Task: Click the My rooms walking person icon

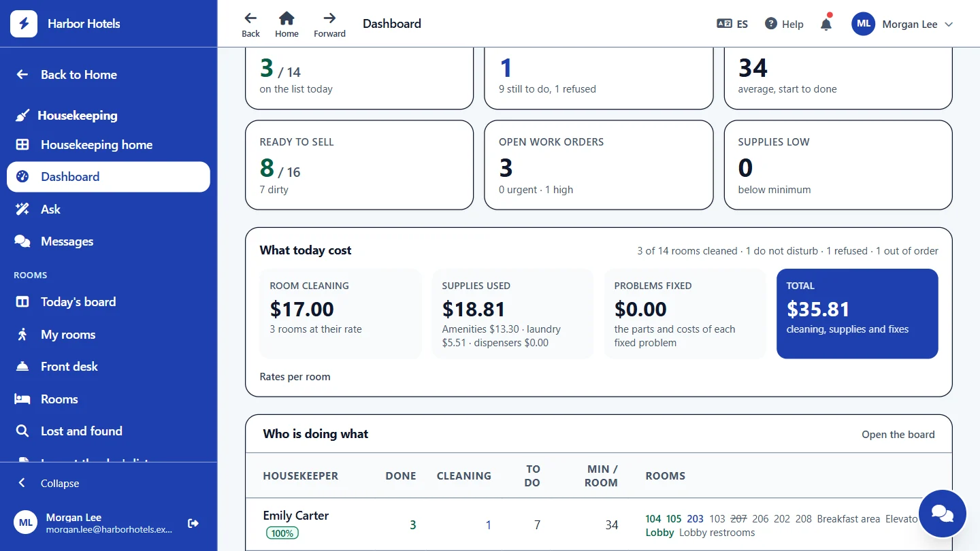Action: click(22, 335)
